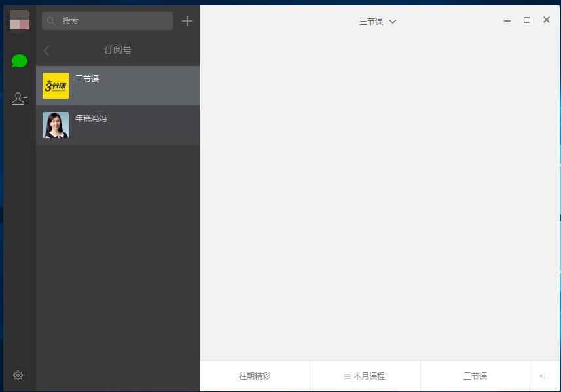Open the 往期精彩 menu item
The image size is (561, 392).
(x=255, y=376)
